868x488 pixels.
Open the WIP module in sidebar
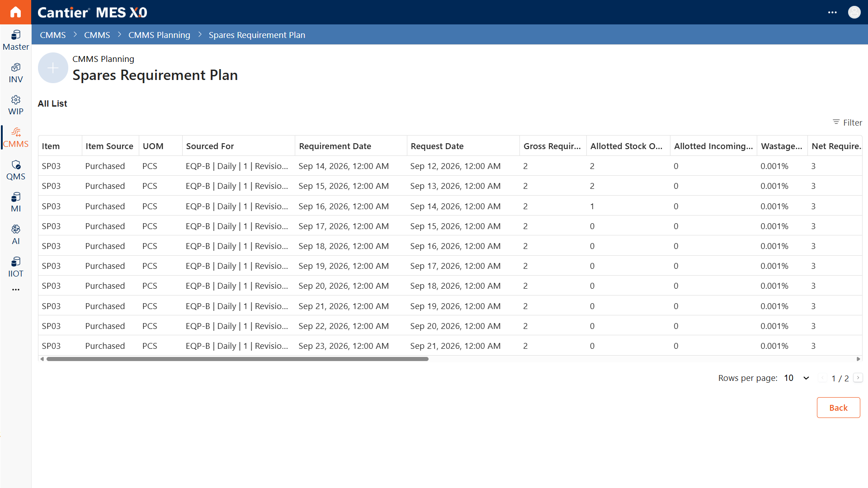15,105
